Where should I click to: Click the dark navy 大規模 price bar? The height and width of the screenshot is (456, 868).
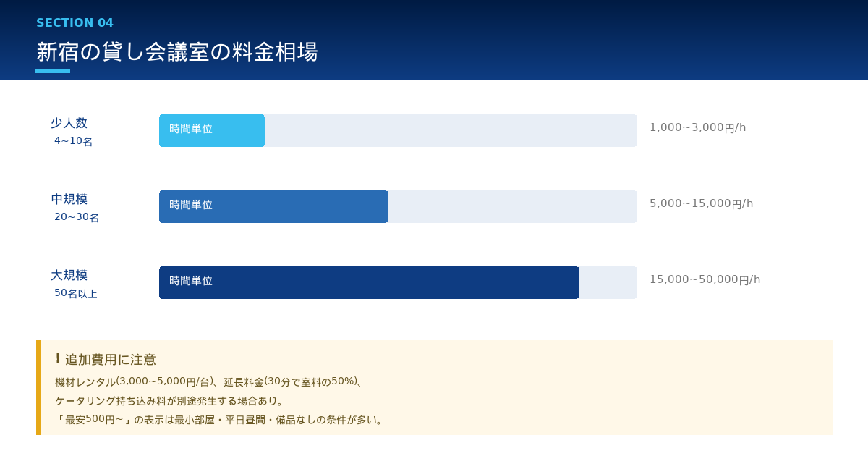[369, 282]
